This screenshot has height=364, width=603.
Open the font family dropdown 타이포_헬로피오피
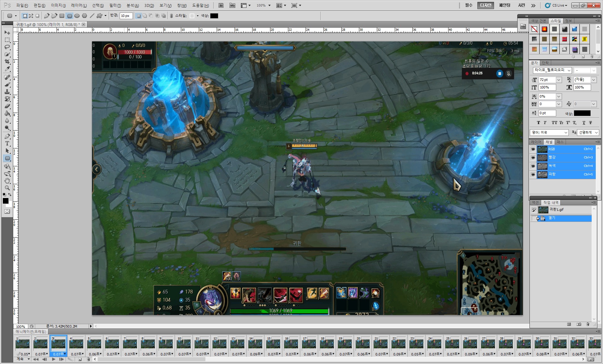569,70
